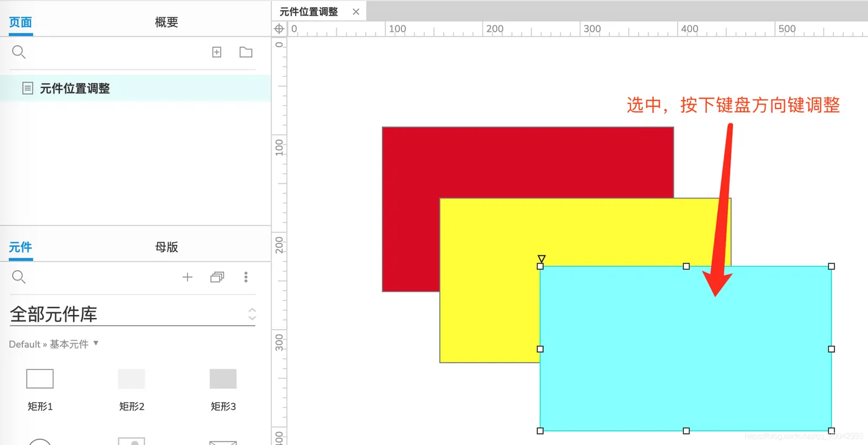Click the ruler origin crosshair icon

[279, 29]
